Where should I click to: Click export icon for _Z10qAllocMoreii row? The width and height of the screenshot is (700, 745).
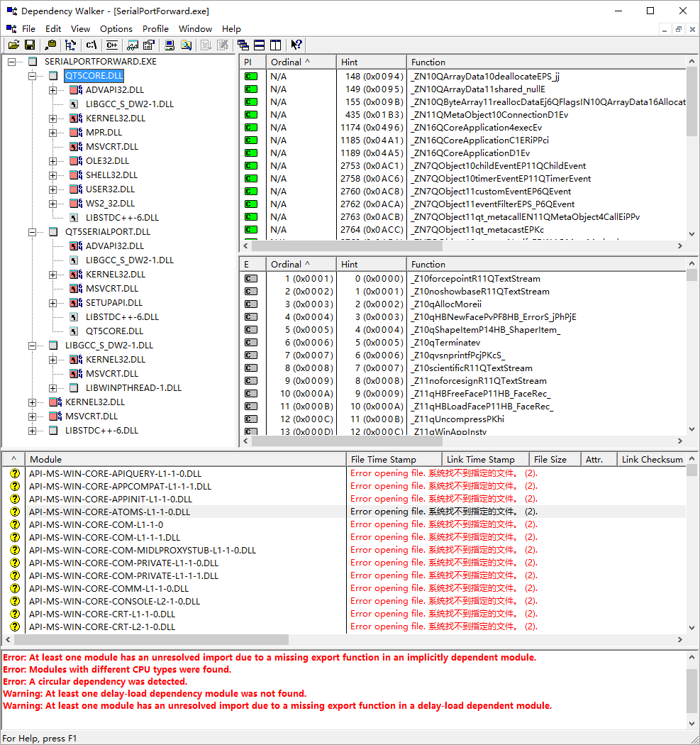(251, 304)
